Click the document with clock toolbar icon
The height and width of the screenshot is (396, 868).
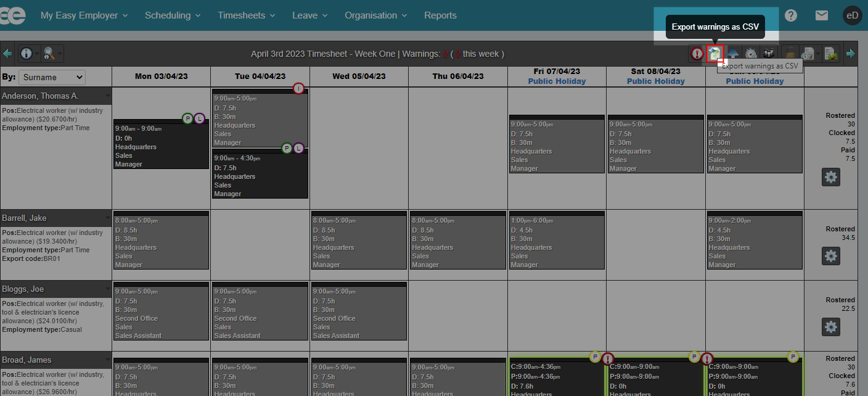807,54
